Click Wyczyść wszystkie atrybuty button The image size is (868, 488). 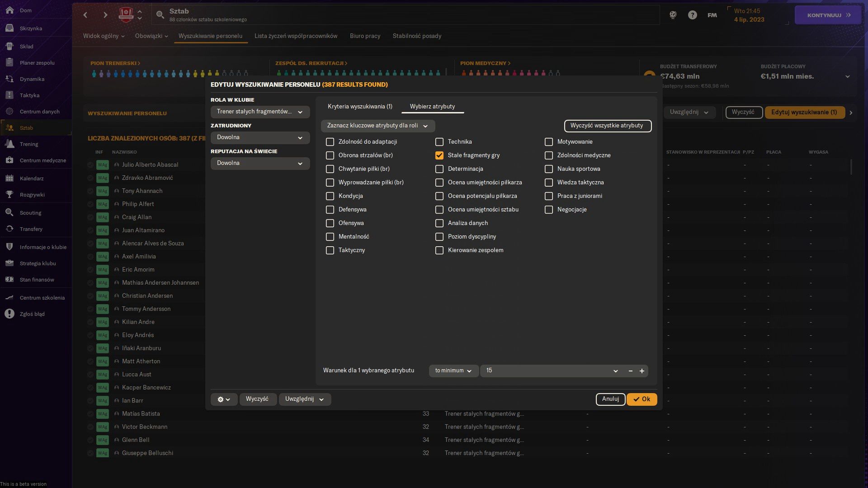click(x=608, y=126)
